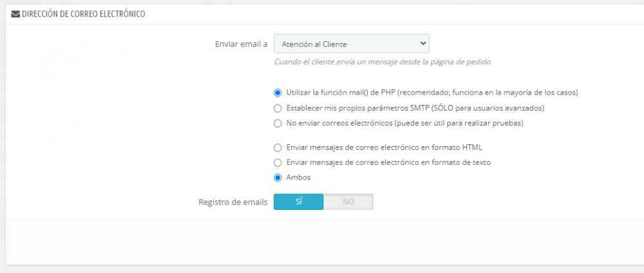644x273 pixels.
Task: Click the 'Enviar mensajes en formato HTML' label
Action: [384, 147]
